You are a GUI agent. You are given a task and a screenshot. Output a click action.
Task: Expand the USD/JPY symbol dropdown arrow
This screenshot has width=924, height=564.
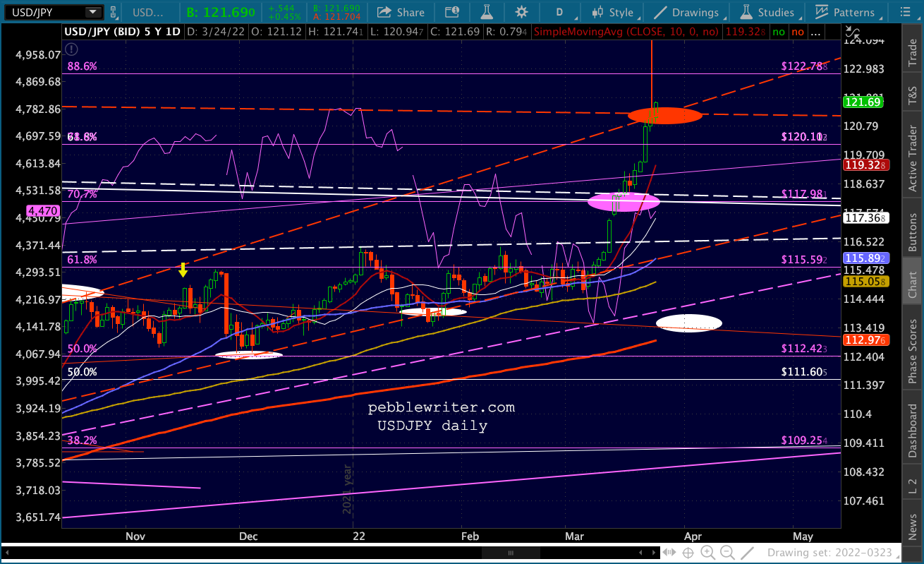pyautogui.click(x=93, y=12)
